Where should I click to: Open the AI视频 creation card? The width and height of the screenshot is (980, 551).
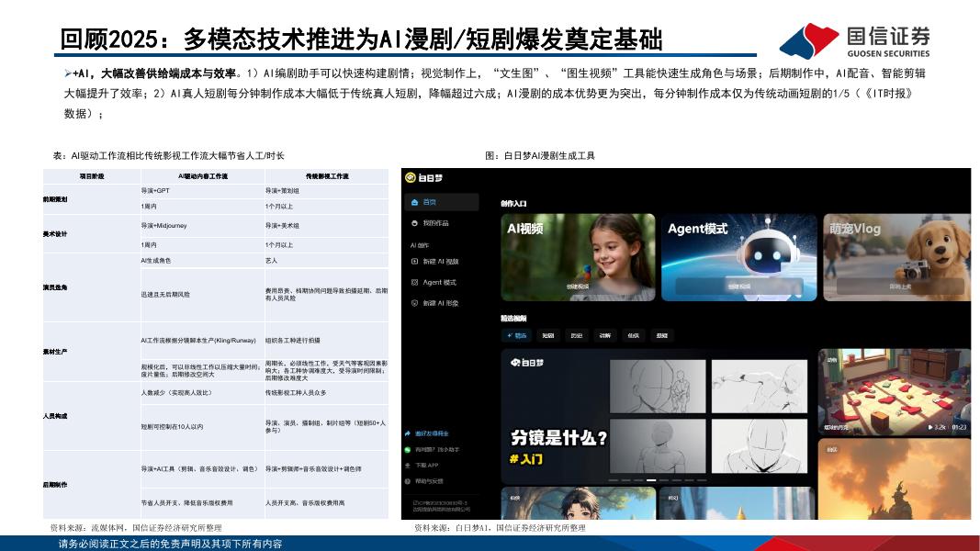click(x=578, y=257)
